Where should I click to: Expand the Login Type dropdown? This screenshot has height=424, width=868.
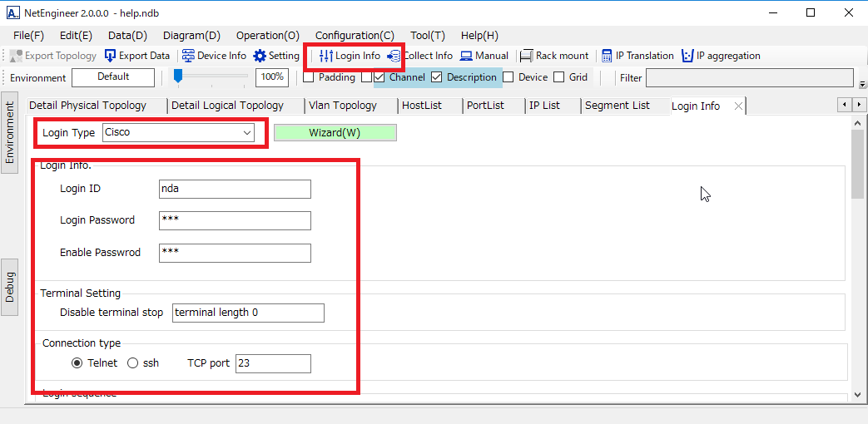pos(247,132)
